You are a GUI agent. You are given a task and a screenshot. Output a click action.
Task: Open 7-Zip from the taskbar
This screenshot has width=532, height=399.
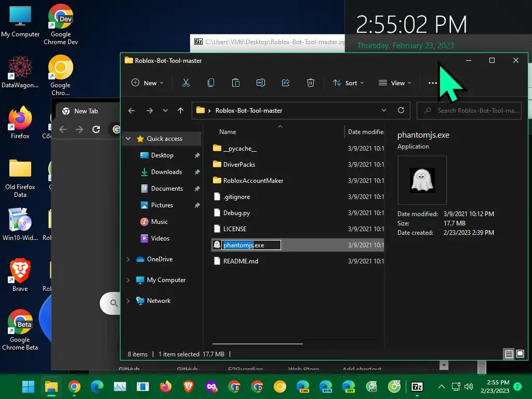click(417, 387)
